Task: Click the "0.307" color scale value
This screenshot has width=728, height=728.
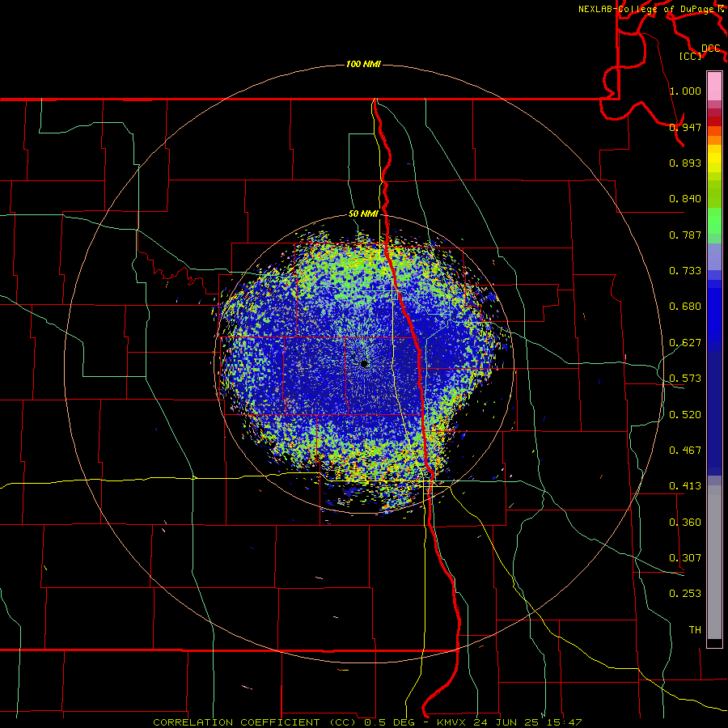Action: (685, 558)
